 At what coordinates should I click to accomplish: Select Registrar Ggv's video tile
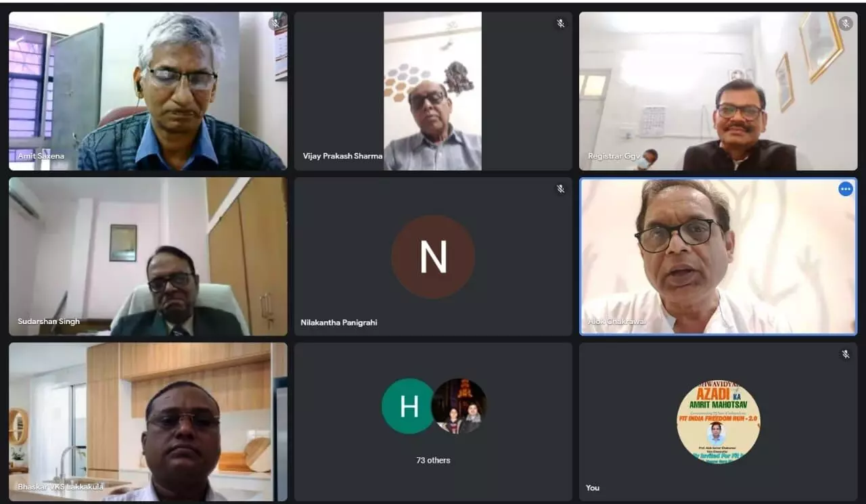[x=719, y=91]
